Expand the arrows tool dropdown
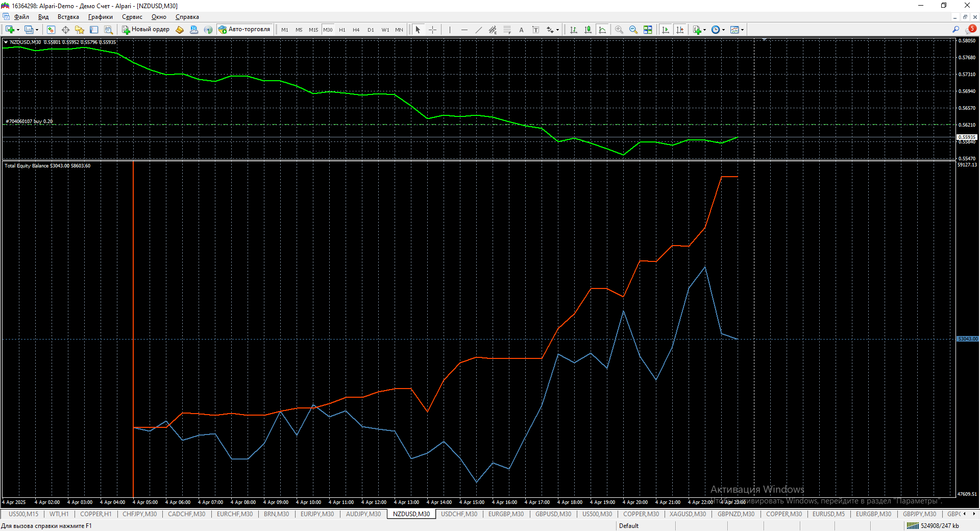 pos(557,30)
